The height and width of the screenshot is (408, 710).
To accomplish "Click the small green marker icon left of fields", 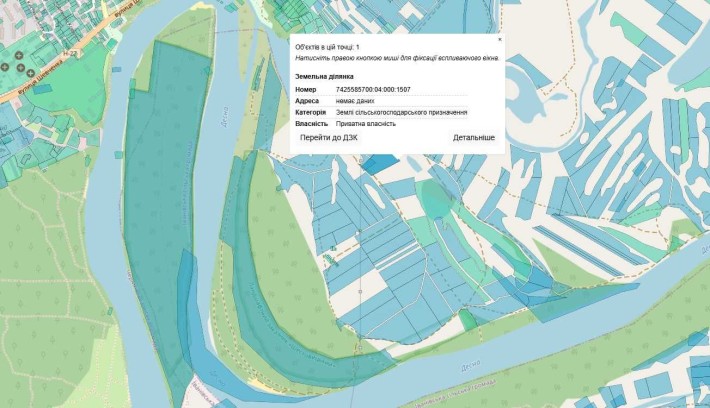I will (x=333, y=249).
